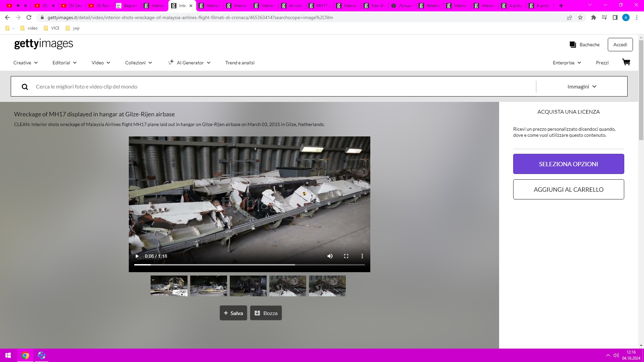Click the search magnifier icon
644x362 pixels.
(25, 87)
